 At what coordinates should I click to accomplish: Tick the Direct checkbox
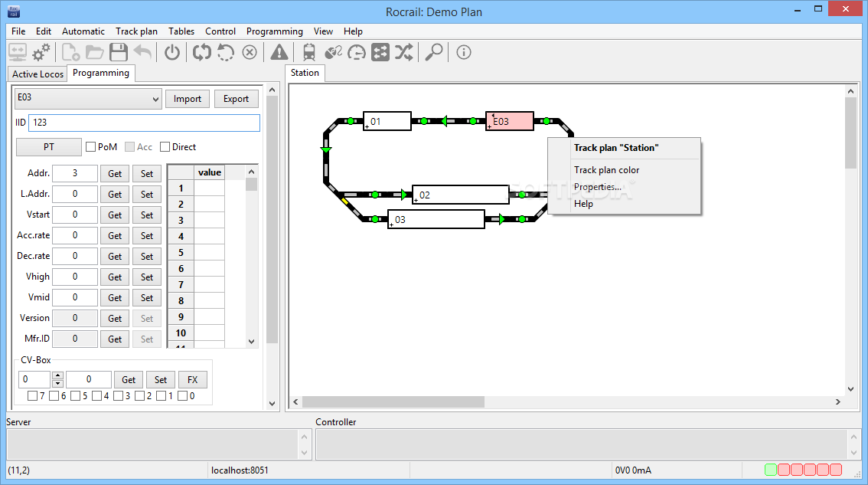165,147
